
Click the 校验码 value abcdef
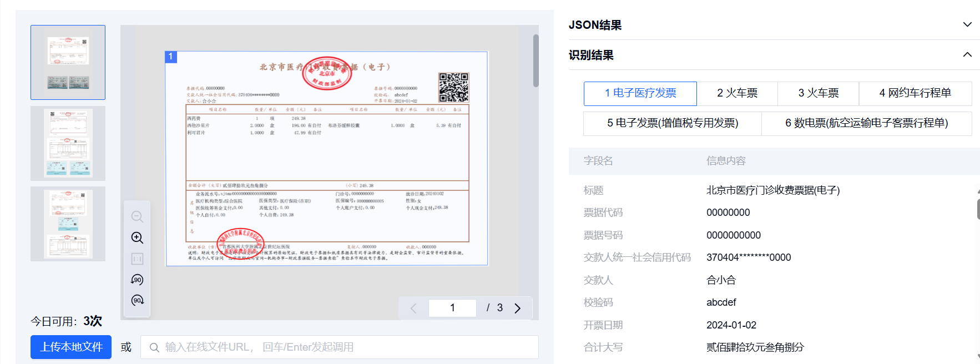click(x=721, y=302)
